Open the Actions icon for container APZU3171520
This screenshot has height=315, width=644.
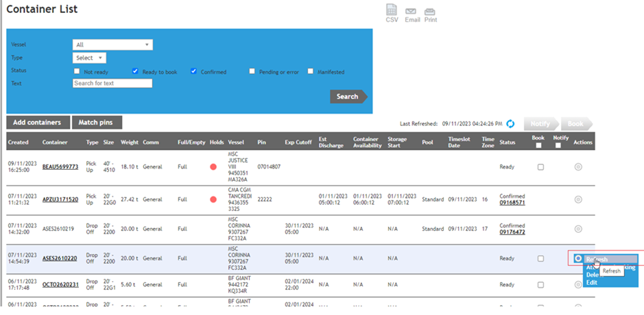click(x=578, y=199)
